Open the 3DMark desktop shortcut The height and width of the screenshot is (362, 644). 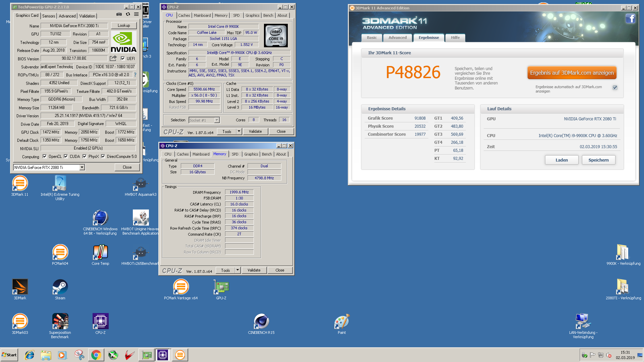(20, 290)
